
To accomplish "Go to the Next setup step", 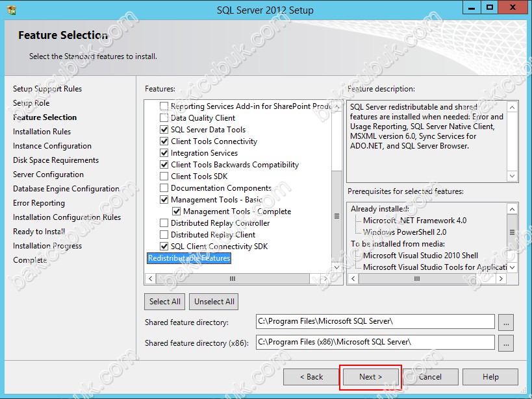I will point(370,377).
